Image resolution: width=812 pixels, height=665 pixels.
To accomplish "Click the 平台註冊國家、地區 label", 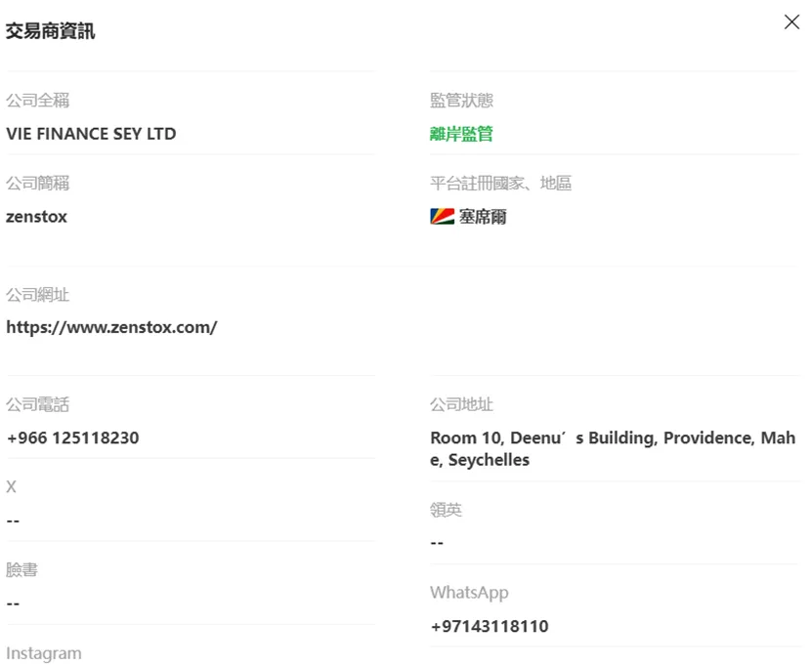I will coord(500,184).
